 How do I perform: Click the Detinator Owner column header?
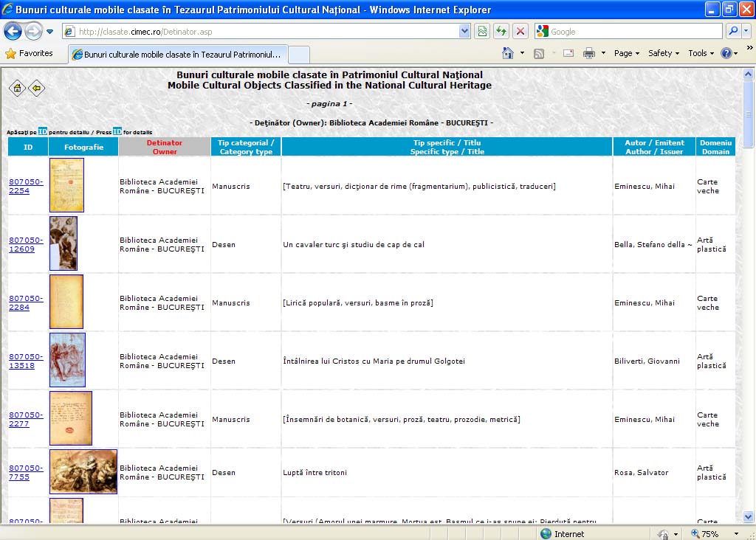click(165, 147)
